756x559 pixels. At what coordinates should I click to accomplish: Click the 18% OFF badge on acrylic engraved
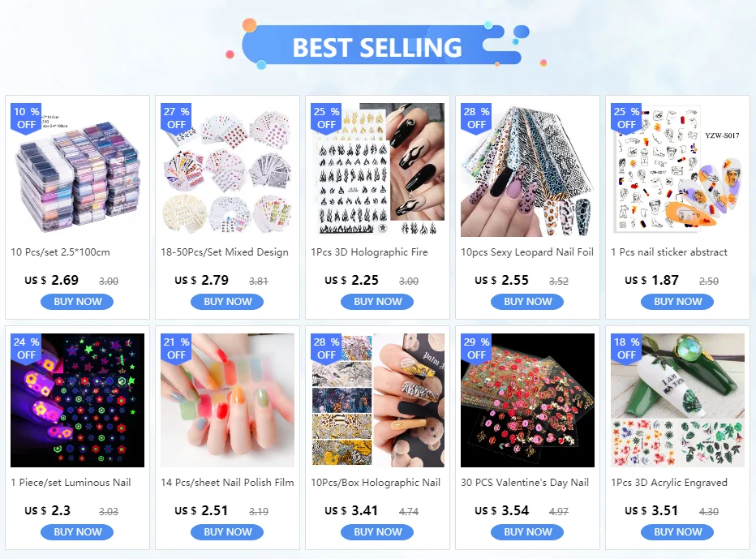point(626,349)
